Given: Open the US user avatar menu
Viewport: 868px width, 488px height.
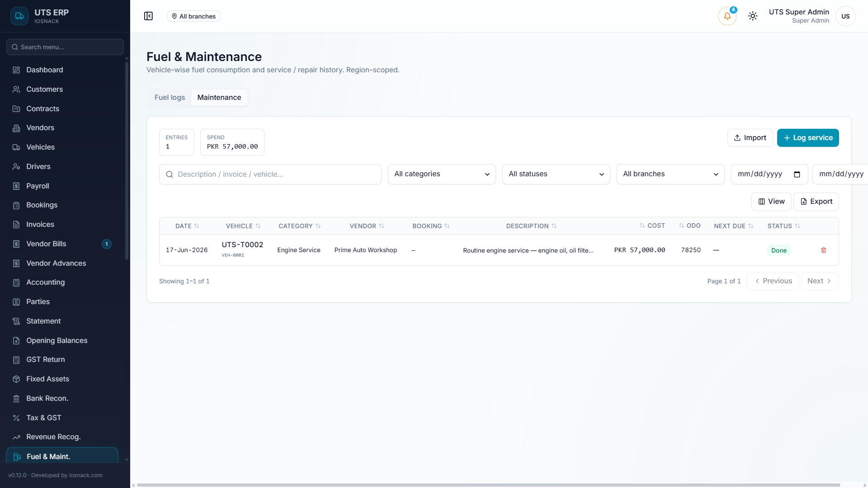Looking at the screenshot, I should coord(845,16).
